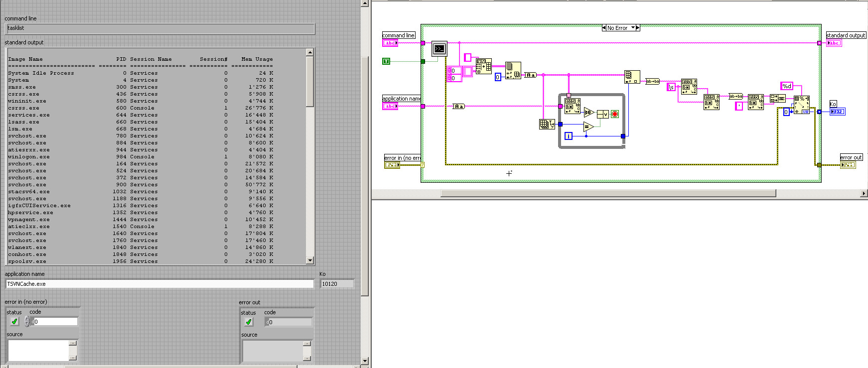
Task: Click the red loop stop terminal
Action: coord(615,114)
